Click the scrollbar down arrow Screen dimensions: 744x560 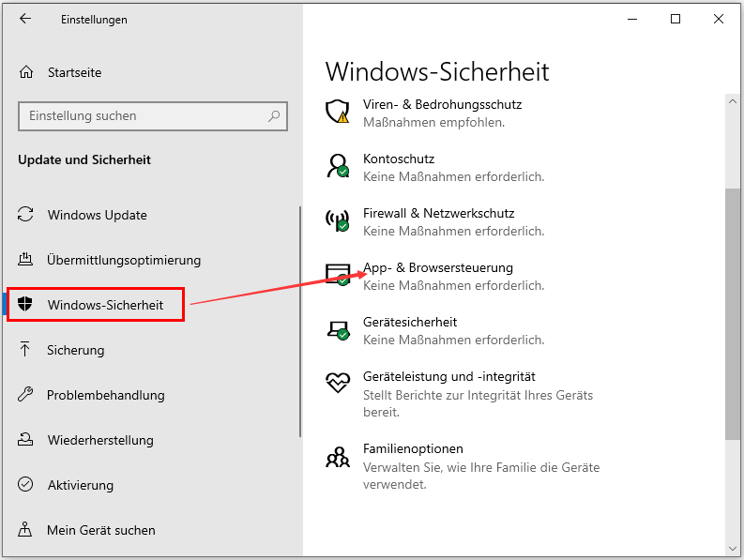732,549
